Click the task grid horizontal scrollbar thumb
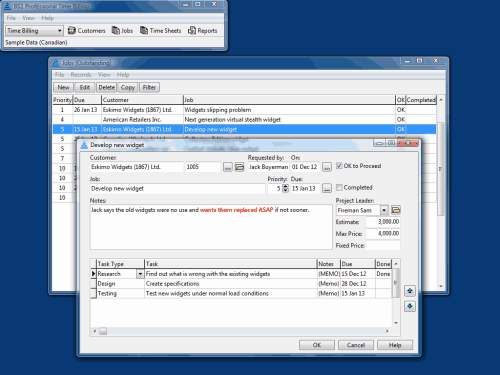The height and width of the screenshot is (375, 500). (103, 331)
